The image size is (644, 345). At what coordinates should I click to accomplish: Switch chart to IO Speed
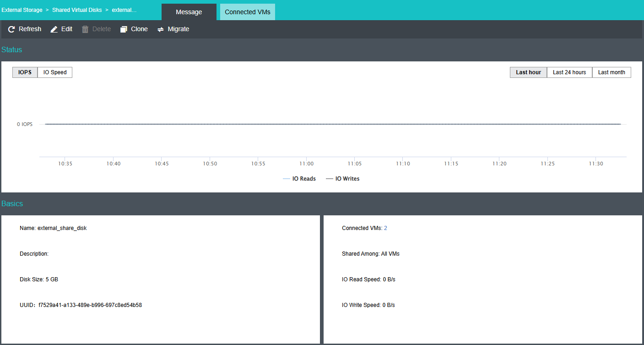(x=55, y=72)
